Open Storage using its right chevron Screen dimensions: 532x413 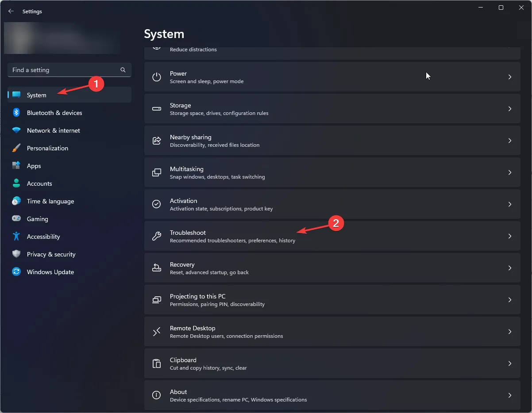click(510, 109)
